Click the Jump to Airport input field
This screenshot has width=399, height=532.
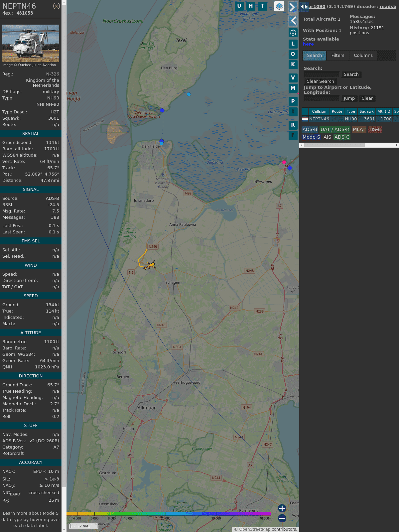pos(322,98)
